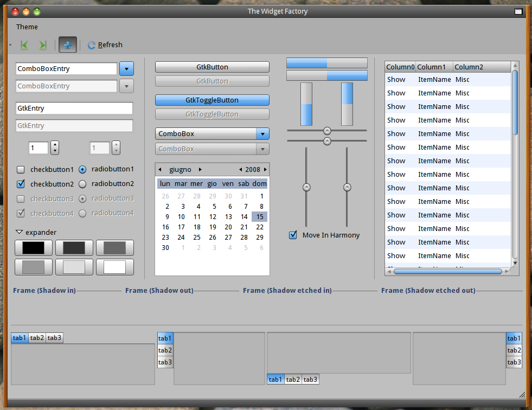Select tab3 in top-tabbed notebook
This screenshot has height=410, width=532.
click(54, 338)
